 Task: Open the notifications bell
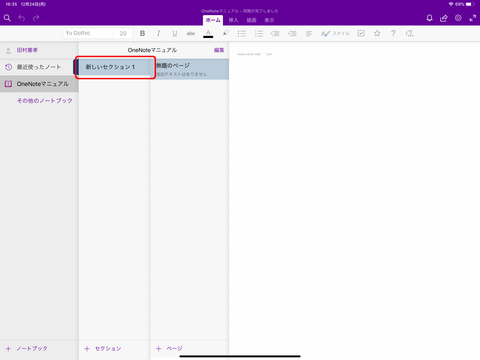(x=429, y=18)
